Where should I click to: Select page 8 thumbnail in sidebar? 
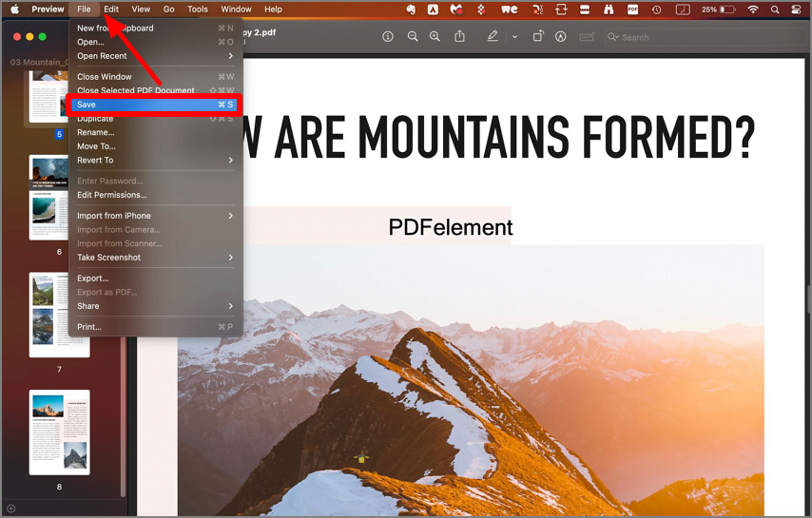tap(59, 432)
